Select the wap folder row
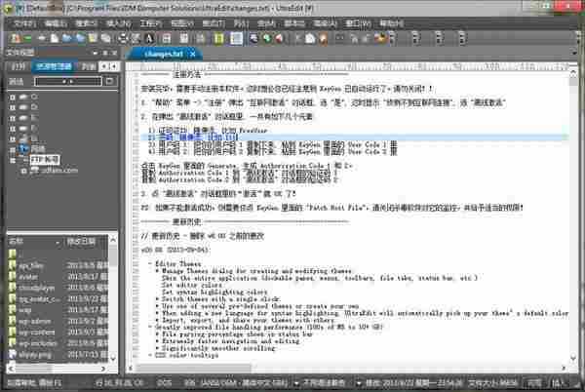The image size is (585, 392). 58,310
